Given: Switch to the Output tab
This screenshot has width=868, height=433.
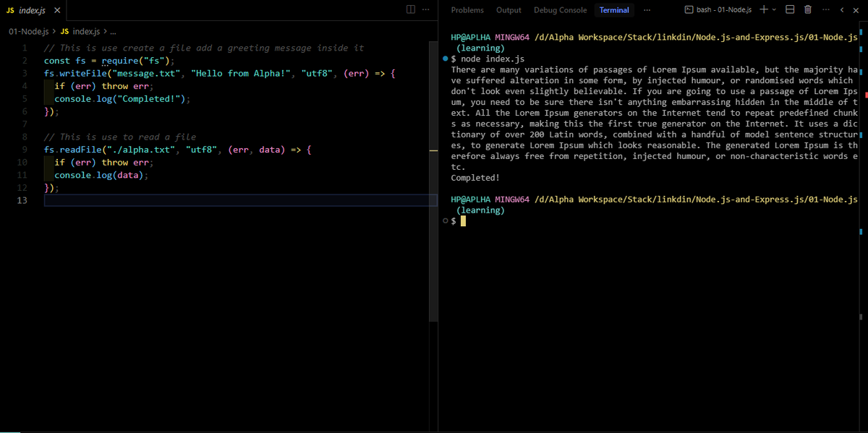Looking at the screenshot, I should point(509,10).
